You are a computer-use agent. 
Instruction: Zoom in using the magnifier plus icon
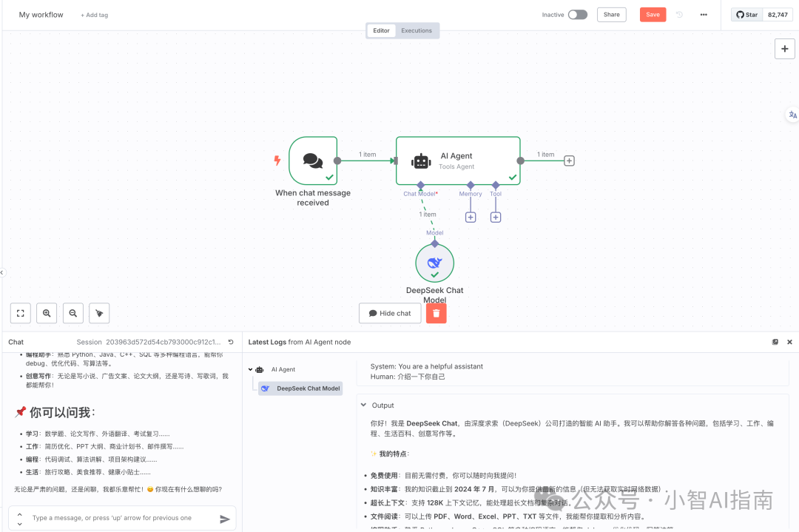click(46, 313)
